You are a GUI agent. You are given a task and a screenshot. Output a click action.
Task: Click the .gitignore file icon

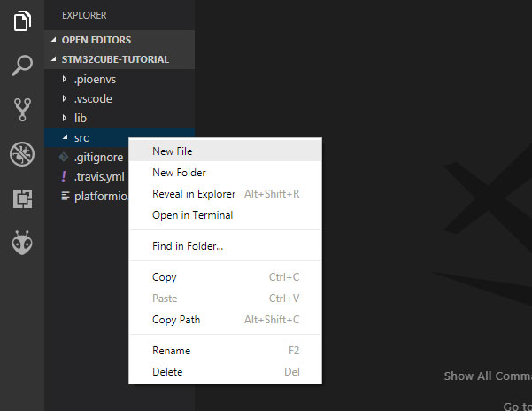pyautogui.click(x=64, y=157)
